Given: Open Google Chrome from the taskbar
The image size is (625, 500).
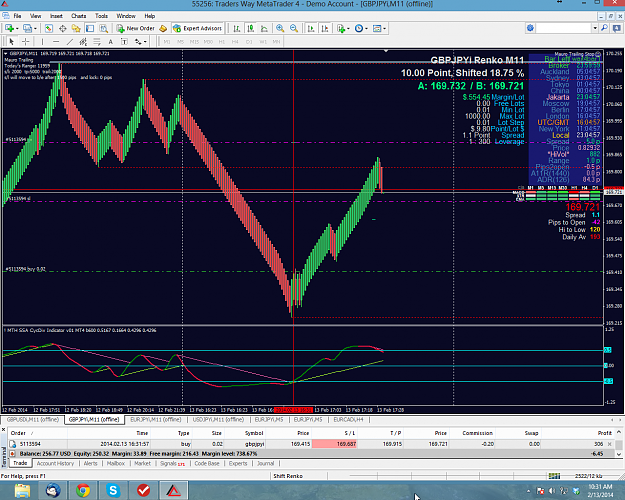Looking at the screenshot, I should point(83,490).
